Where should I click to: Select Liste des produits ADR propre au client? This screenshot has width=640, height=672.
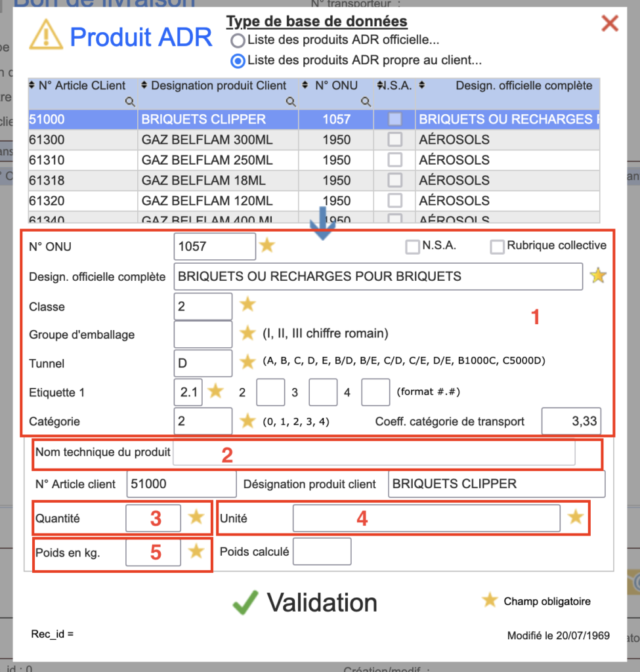[238, 61]
